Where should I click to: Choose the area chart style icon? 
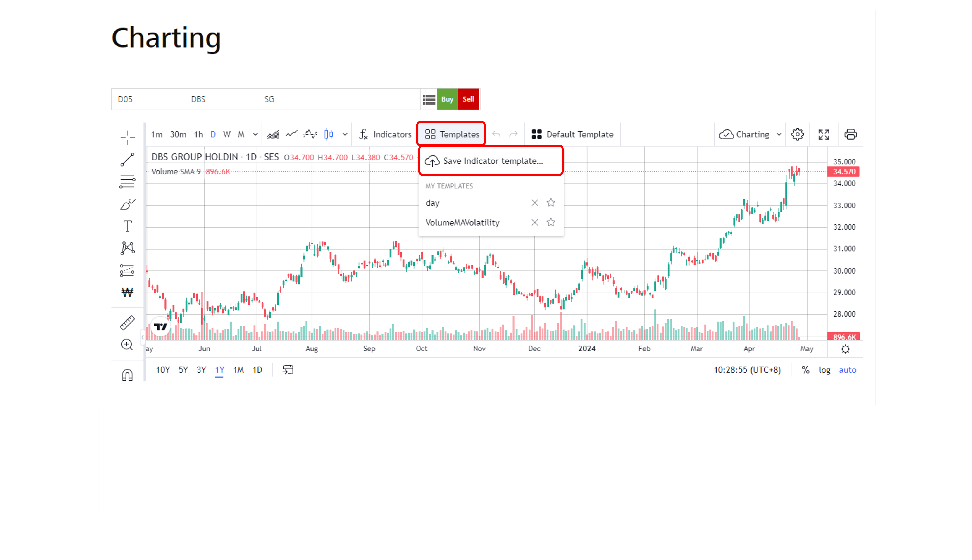(273, 134)
